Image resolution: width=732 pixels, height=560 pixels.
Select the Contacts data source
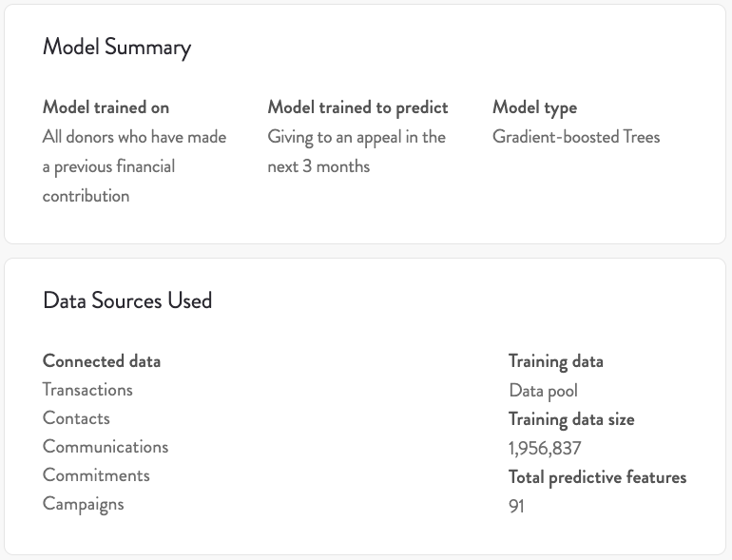tap(76, 418)
